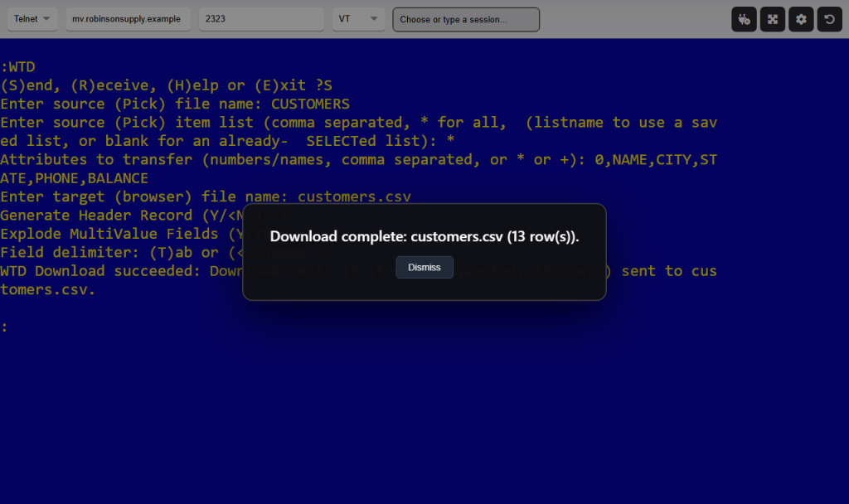Click the 'tomers.csv.' terminal line
Image resolution: width=849 pixels, height=504 pixels.
pyautogui.click(x=47, y=289)
